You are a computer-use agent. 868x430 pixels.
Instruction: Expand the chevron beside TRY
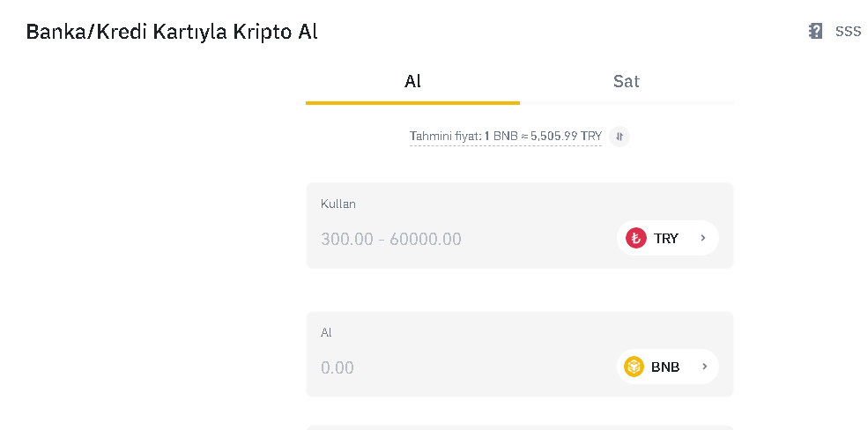click(x=703, y=238)
